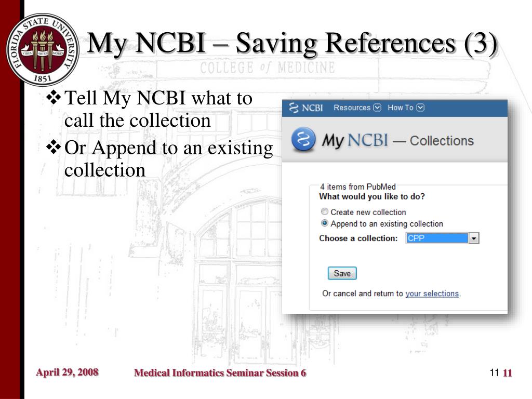Image resolution: width=532 pixels, height=399 pixels.
Task: Click the red slide number 11
Action: (507, 373)
